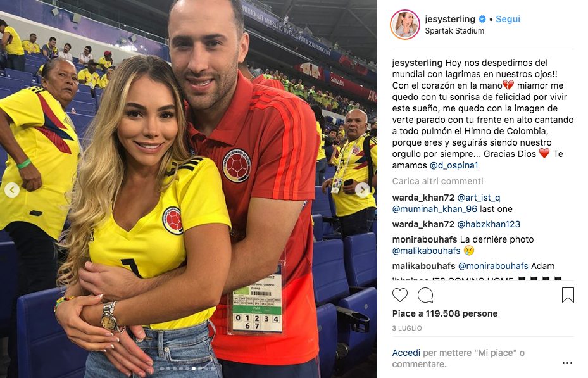The width and height of the screenshot is (588, 378).
Task: Open comments via the speech bubble icon
Action: [x=425, y=295]
